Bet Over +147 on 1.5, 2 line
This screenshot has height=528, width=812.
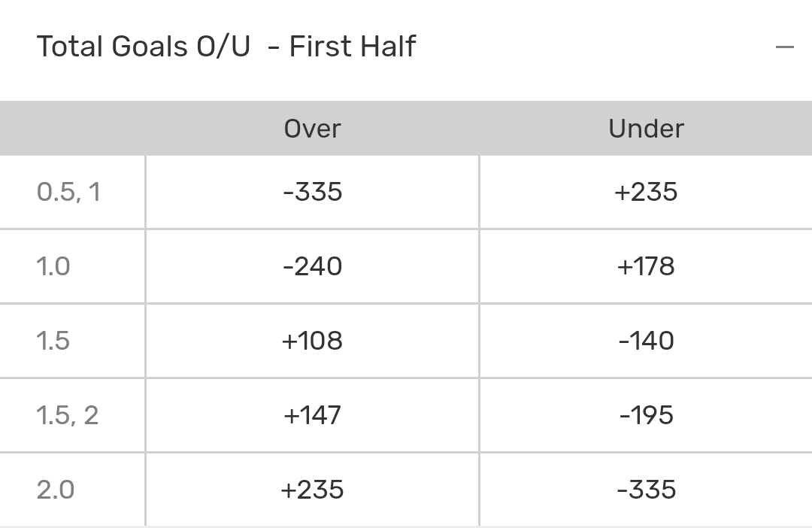pyautogui.click(x=312, y=415)
